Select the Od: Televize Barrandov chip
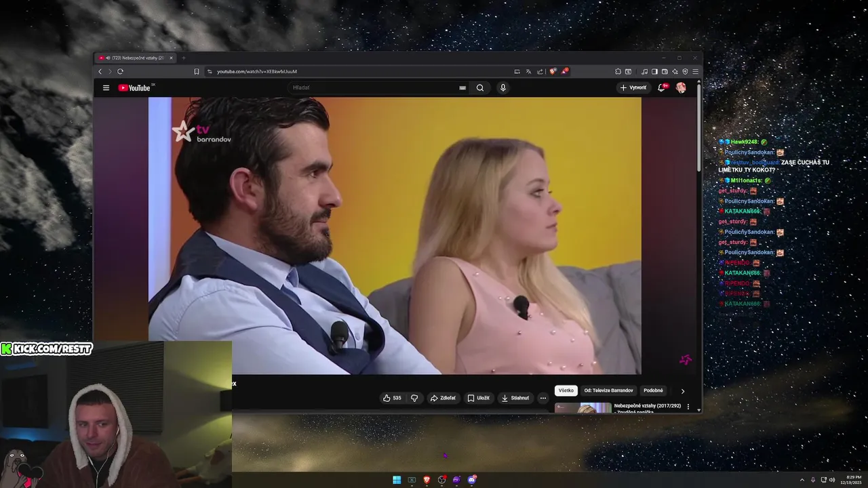 608,390
